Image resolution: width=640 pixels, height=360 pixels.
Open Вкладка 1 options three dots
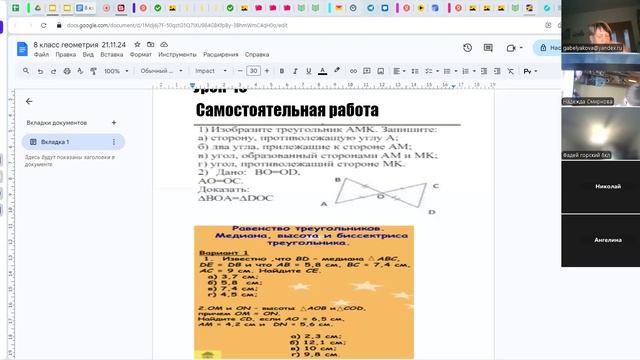pos(114,142)
